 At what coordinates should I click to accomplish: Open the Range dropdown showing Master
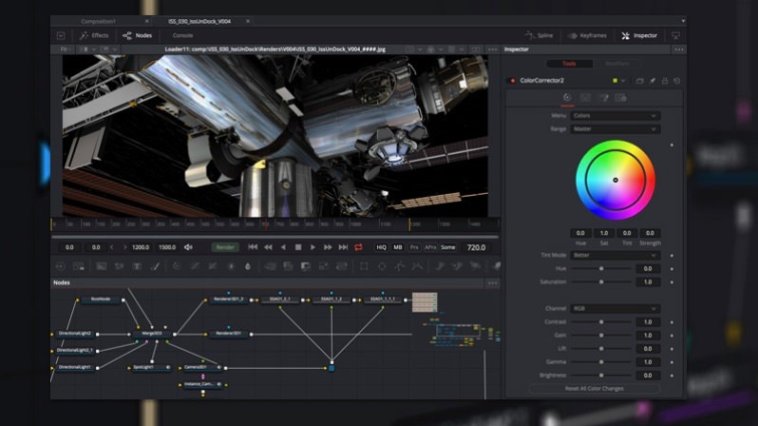[615, 129]
